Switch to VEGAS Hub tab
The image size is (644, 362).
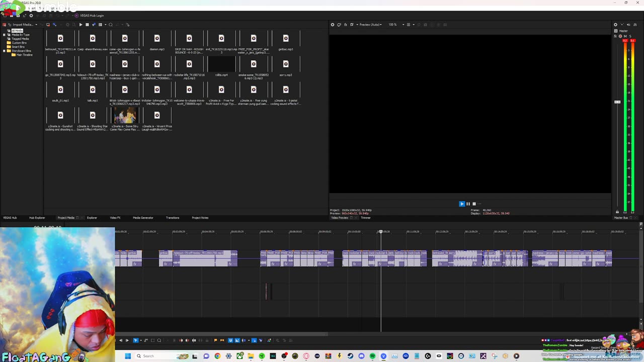10,218
